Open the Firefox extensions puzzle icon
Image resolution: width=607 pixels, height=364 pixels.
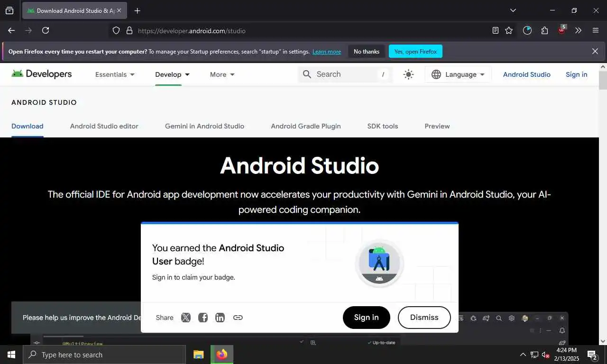tap(544, 30)
